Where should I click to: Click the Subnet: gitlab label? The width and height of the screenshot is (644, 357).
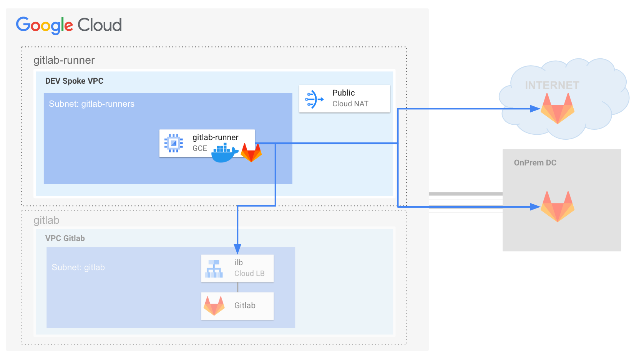click(x=78, y=268)
